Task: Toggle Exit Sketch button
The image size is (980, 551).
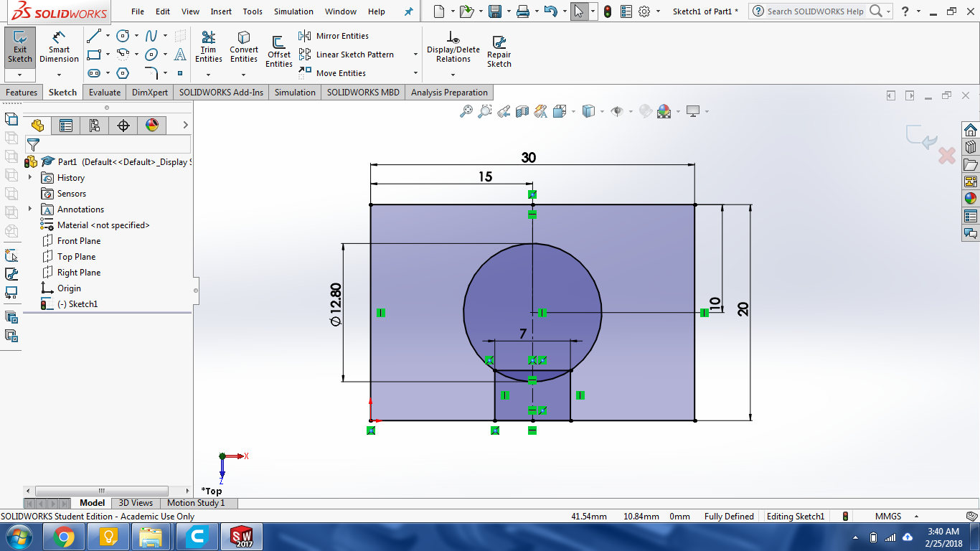Action: pos(20,47)
